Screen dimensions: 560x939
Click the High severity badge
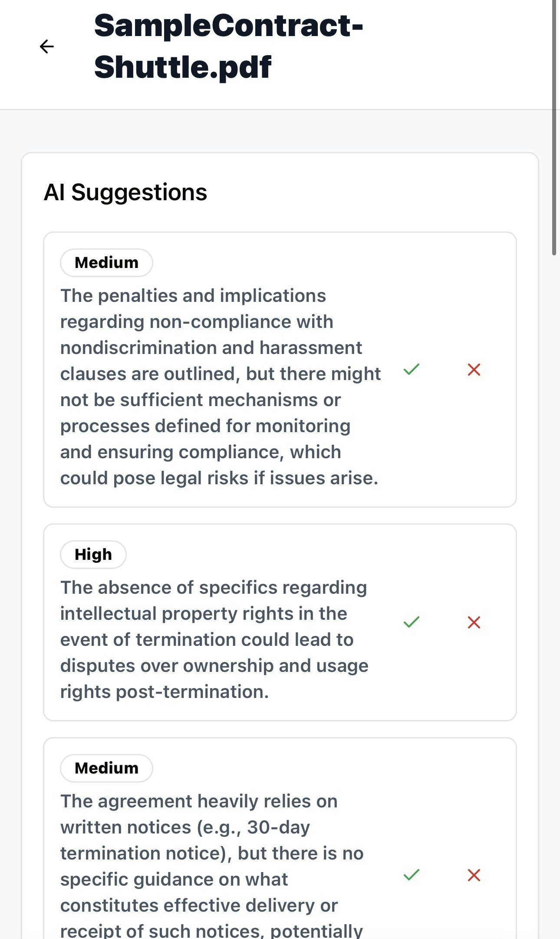[93, 555]
